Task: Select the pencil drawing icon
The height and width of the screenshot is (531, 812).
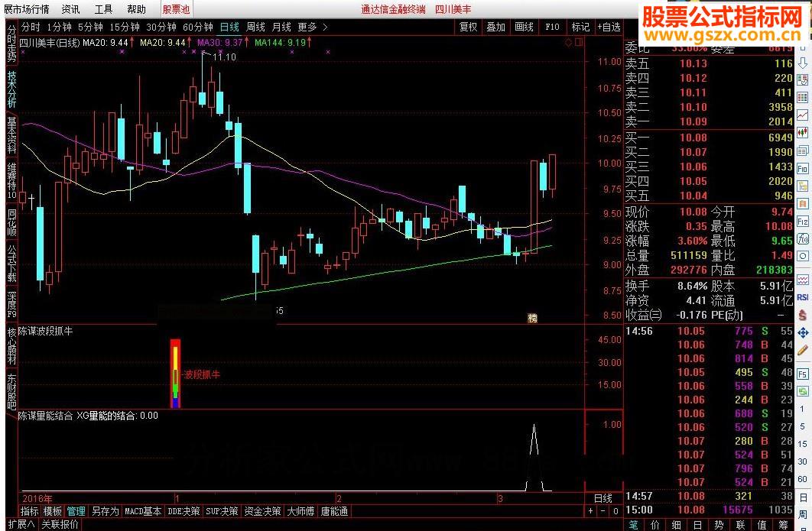Action: [802, 351]
